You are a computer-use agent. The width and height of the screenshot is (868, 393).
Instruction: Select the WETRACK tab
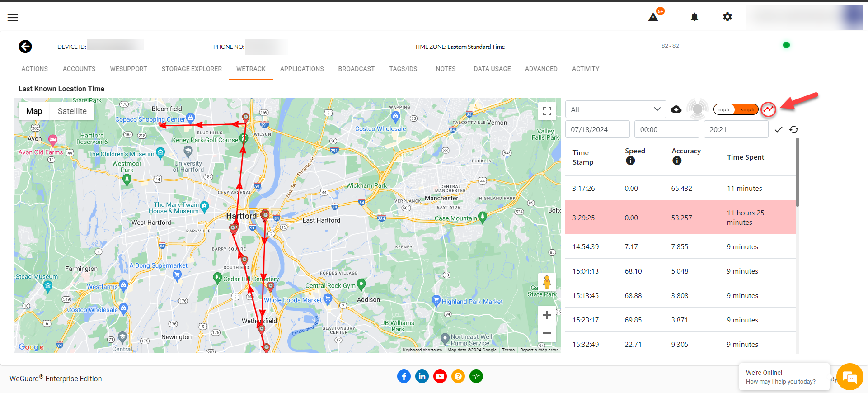(251, 69)
